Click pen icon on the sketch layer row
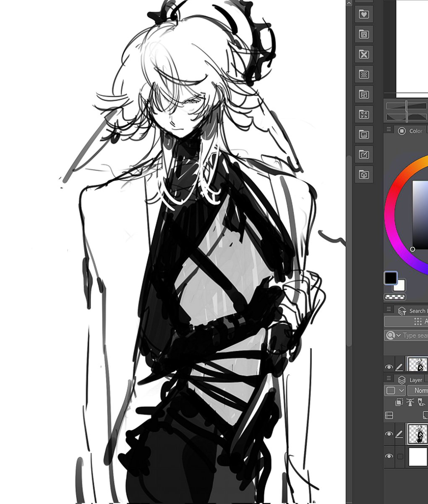The height and width of the screenshot is (504, 428). pos(399,434)
